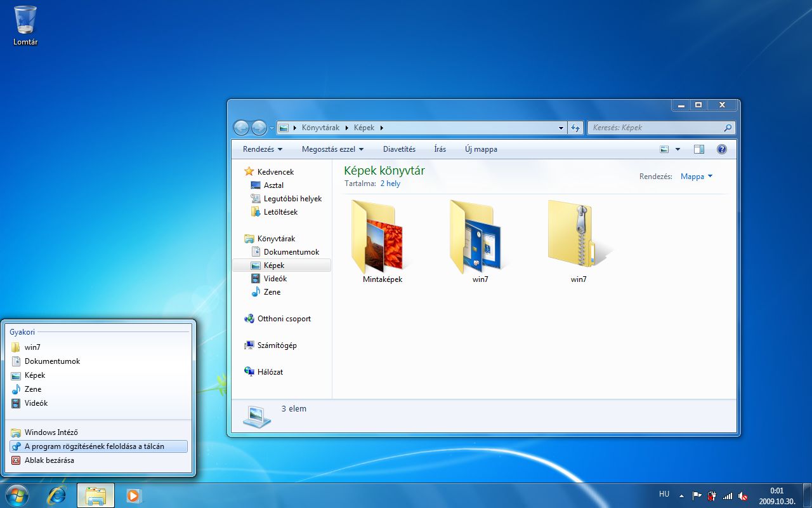Click the Új mappa button
This screenshot has width=812, height=508.
tap(481, 149)
